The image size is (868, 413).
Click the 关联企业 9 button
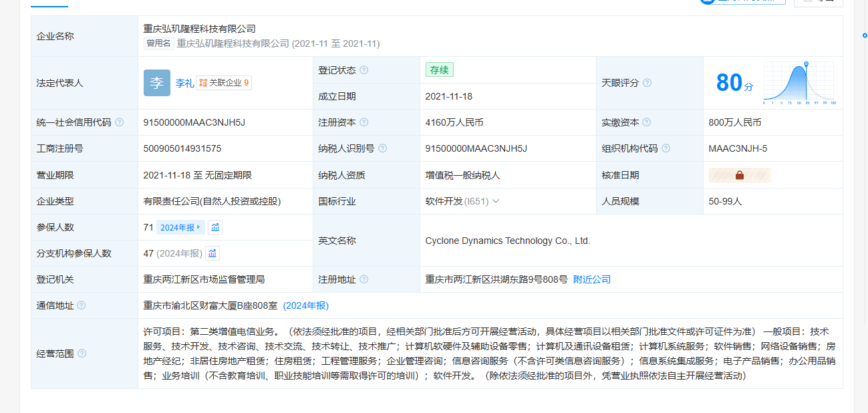pos(224,84)
